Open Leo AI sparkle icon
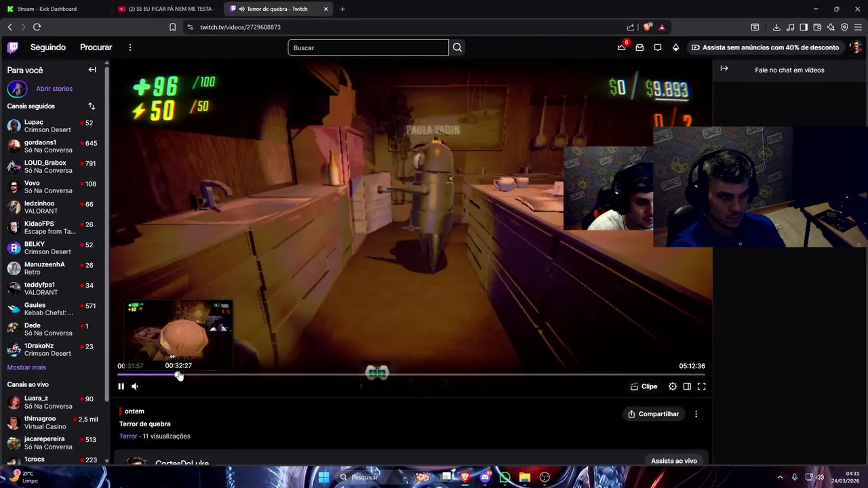This screenshot has width=868, height=488. pyautogui.click(x=831, y=27)
